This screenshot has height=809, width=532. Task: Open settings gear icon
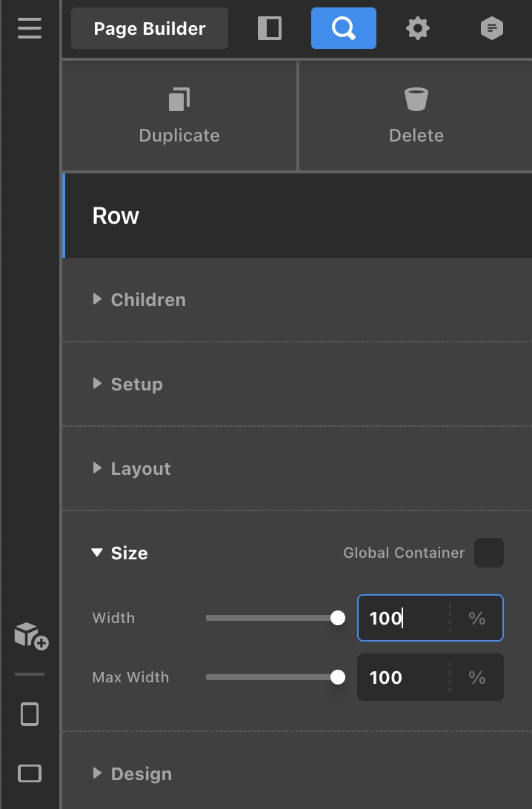click(418, 29)
